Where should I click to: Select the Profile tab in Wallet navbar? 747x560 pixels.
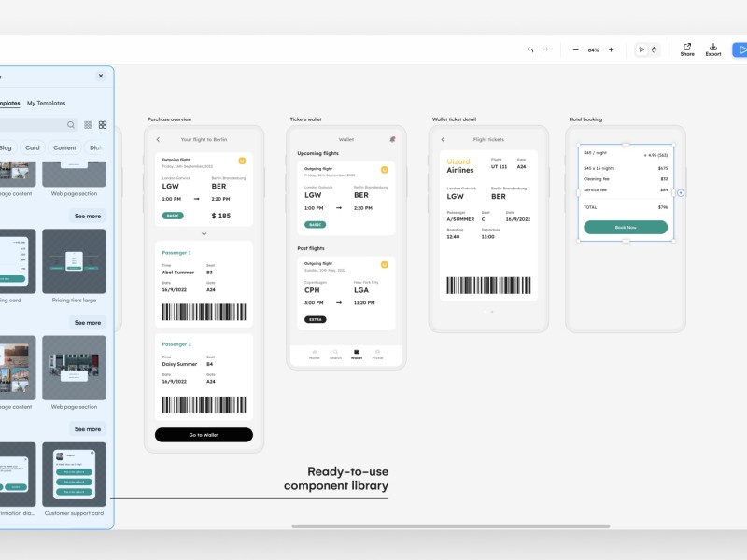(377, 355)
